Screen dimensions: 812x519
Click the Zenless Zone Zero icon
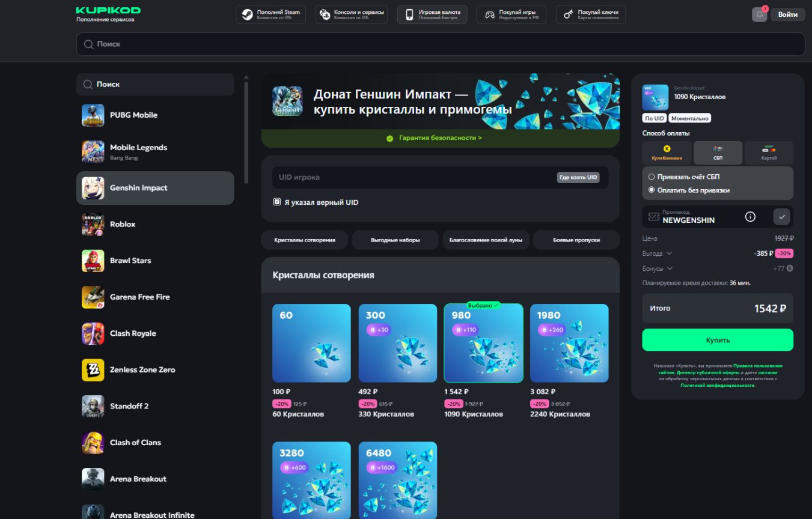(x=93, y=370)
